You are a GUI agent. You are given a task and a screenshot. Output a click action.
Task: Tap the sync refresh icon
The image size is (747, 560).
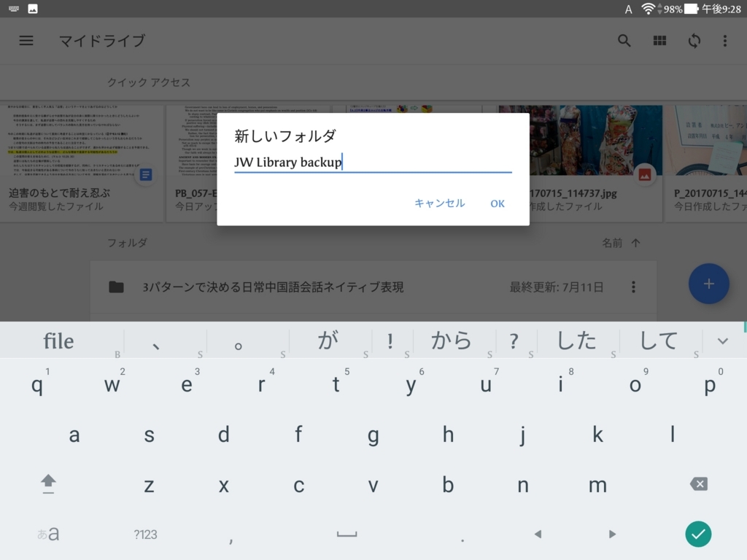tap(694, 41)
